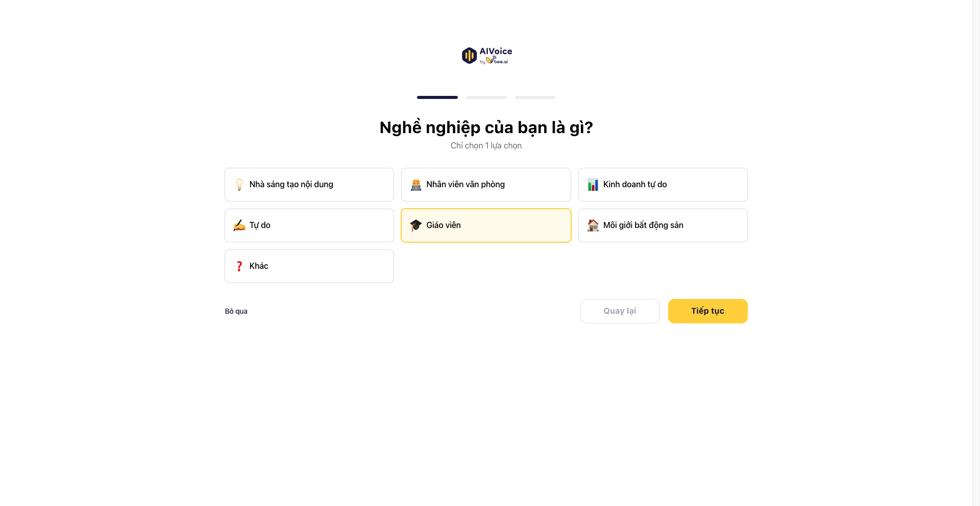Select the Khác occupation option
The width and height of the screenshot is (980, 506).
pos(309,266)
